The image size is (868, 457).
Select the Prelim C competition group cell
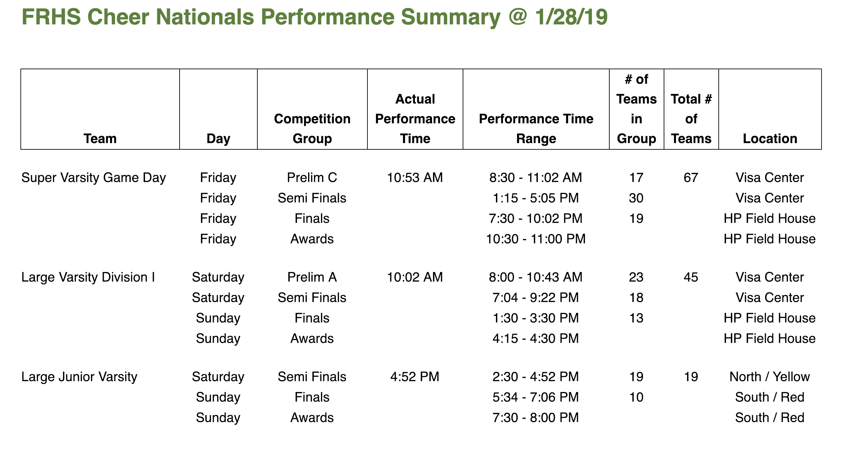(x=312, y=178)
